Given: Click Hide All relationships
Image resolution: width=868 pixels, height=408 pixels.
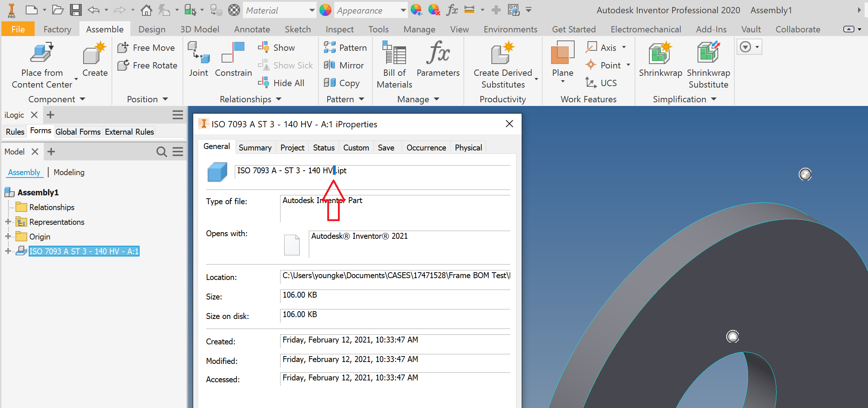Looking at the screenshot, I should [281, 83].
